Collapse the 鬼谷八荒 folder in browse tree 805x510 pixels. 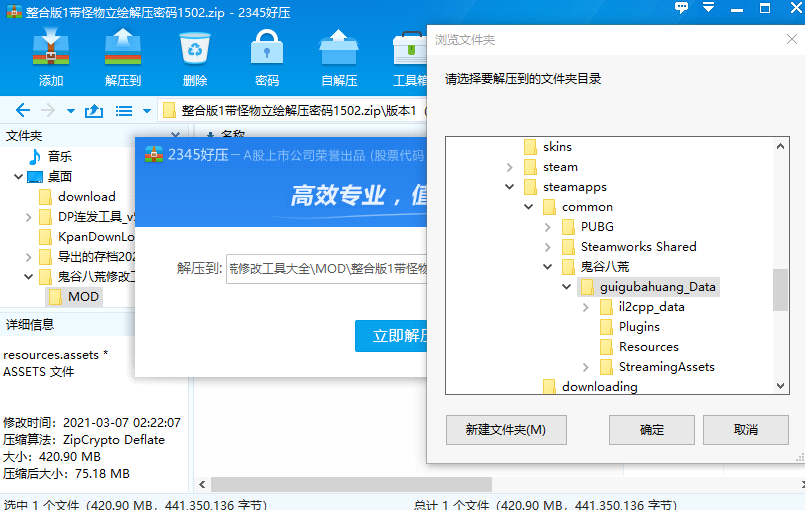tap(547, 267)
